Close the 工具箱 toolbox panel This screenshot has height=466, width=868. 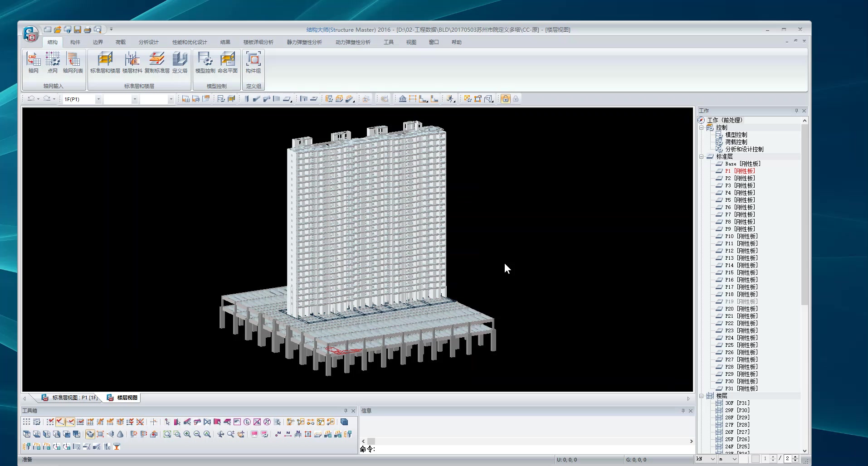click(353, 411)
